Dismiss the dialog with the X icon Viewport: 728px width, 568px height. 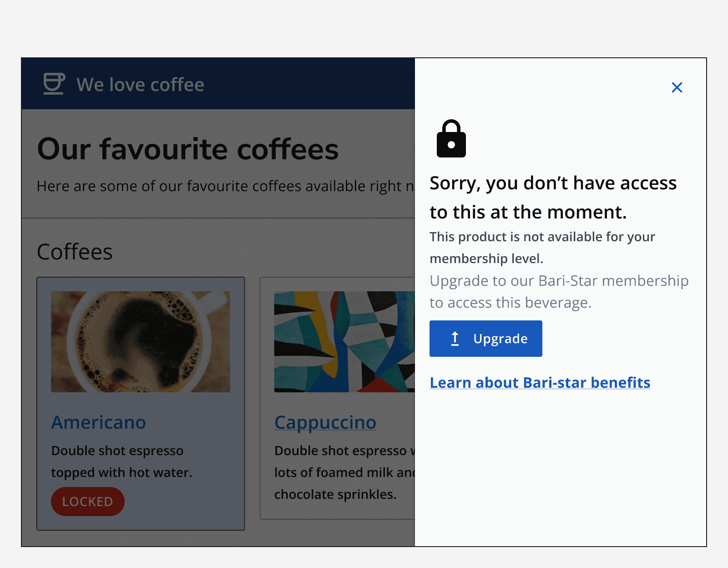677,87
